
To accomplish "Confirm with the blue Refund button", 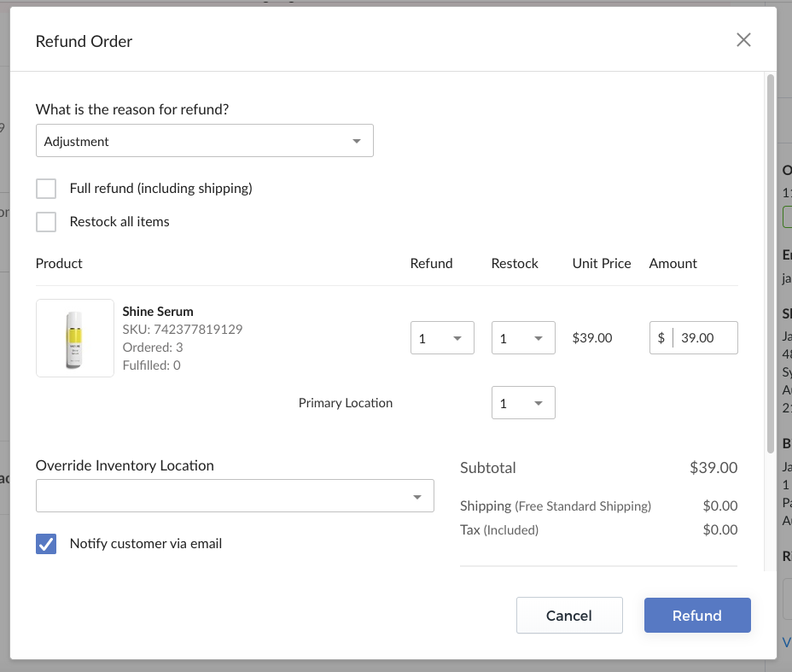I will [697, 616].
